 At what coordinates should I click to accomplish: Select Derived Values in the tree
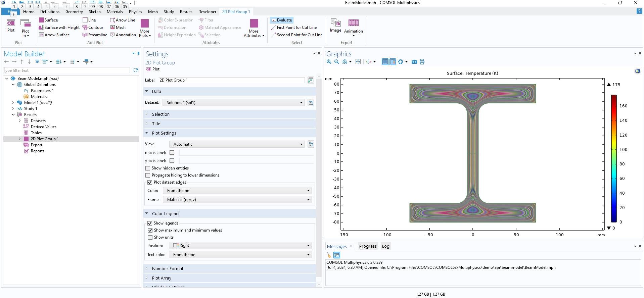[44, 127]
